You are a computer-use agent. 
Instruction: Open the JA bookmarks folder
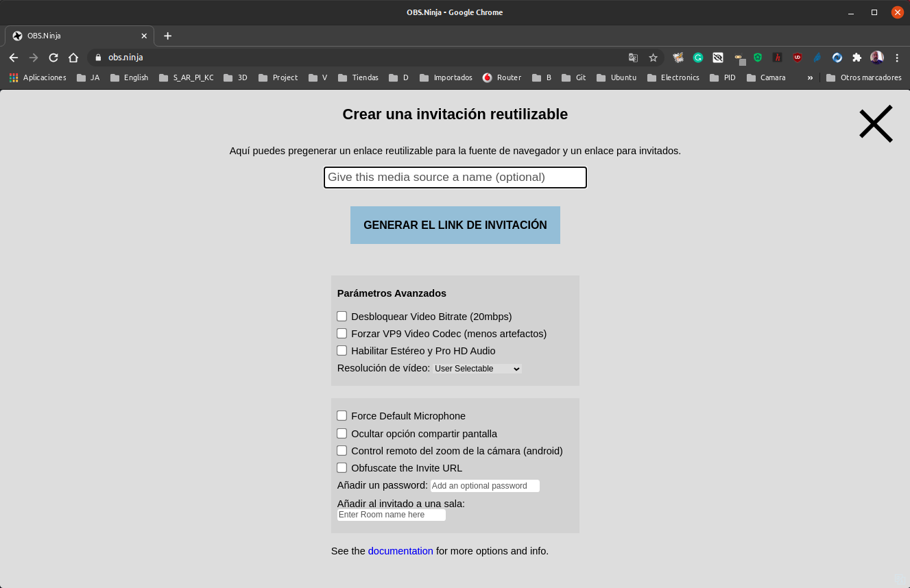[x=88, y=77]
